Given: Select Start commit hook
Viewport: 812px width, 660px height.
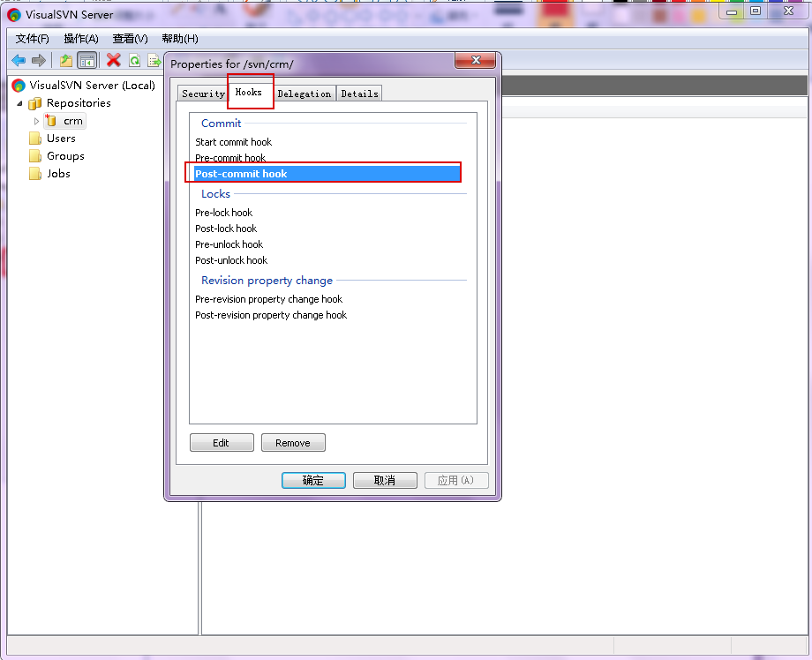Looking at the screenshot, I should (x=234, y=142).
